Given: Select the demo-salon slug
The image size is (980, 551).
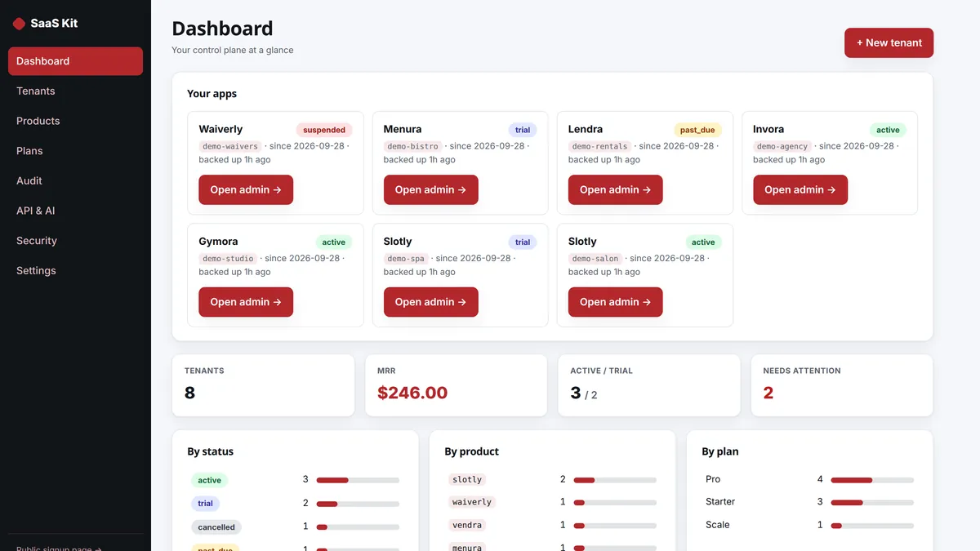Looking at the screenshot, I should [595, 259].
